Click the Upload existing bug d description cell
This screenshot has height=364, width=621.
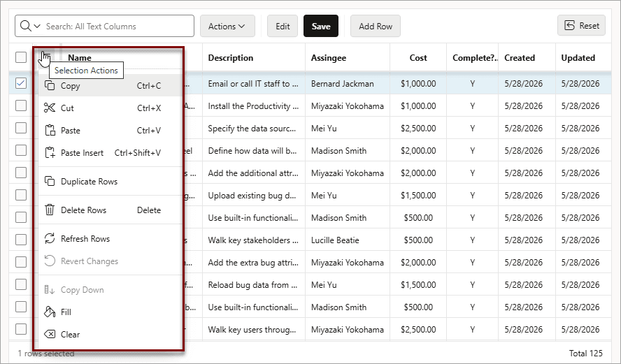point(253,196)
